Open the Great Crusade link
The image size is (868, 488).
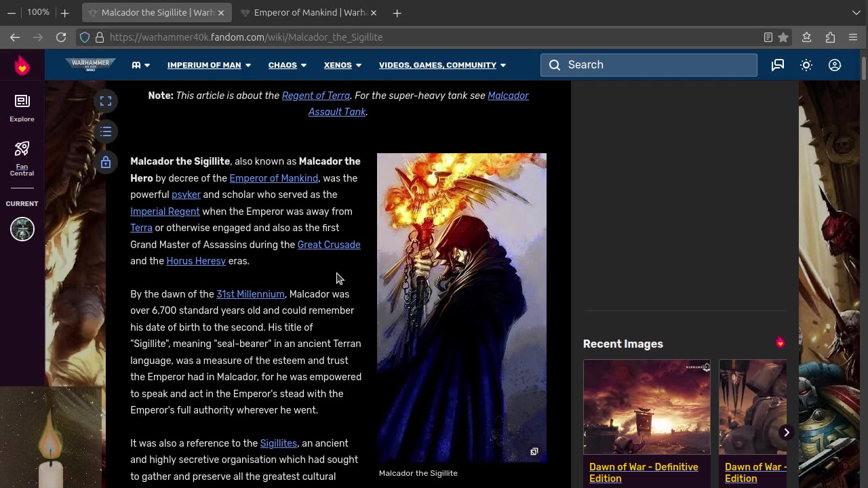(329, 245)
